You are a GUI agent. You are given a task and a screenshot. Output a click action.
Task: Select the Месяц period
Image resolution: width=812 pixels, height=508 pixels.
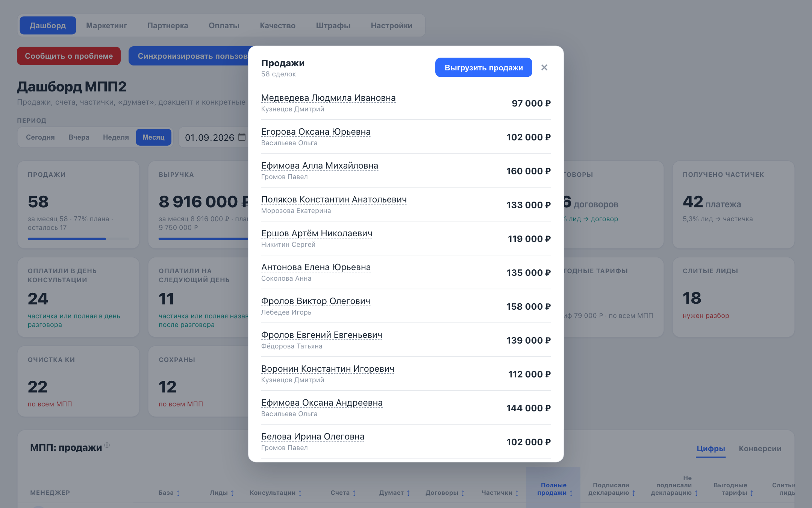[153, 137]
